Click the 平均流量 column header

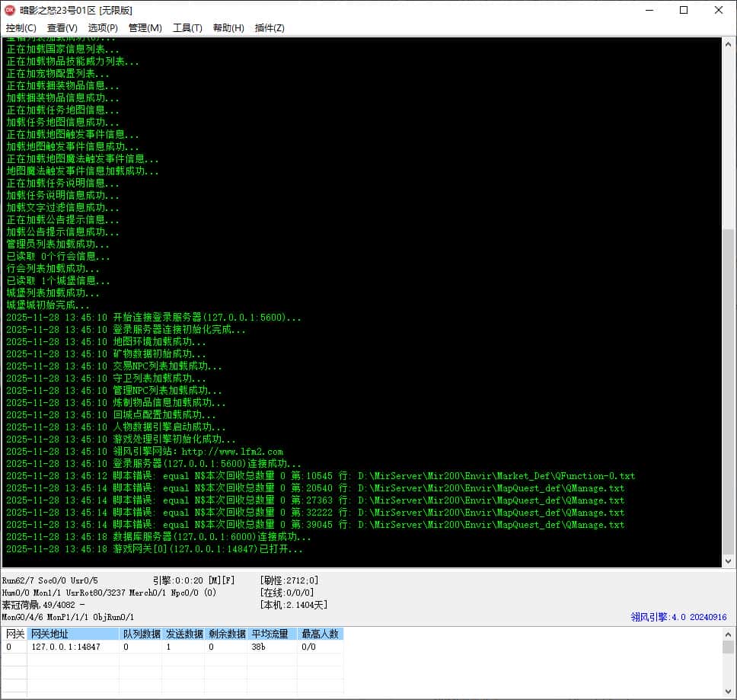273,634
